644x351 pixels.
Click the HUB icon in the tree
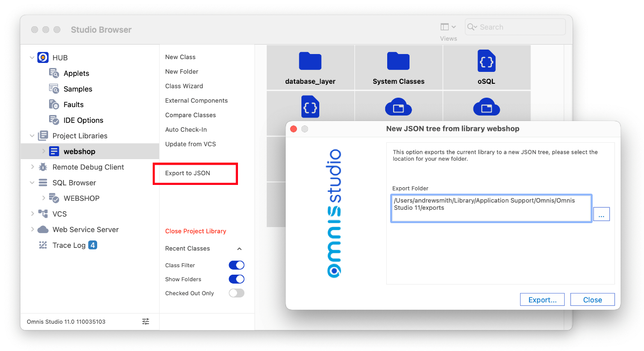coord(43,58)
